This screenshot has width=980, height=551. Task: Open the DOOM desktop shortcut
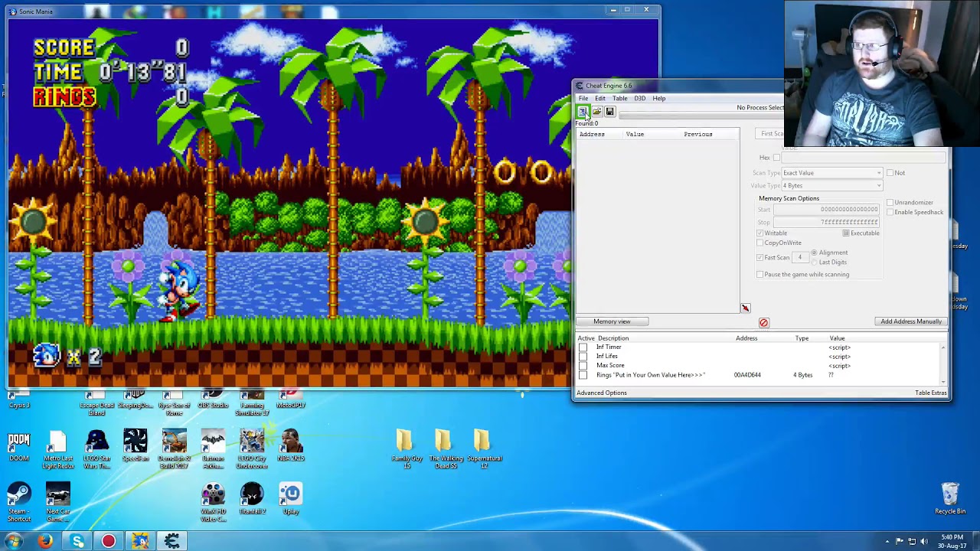(19, 448)
